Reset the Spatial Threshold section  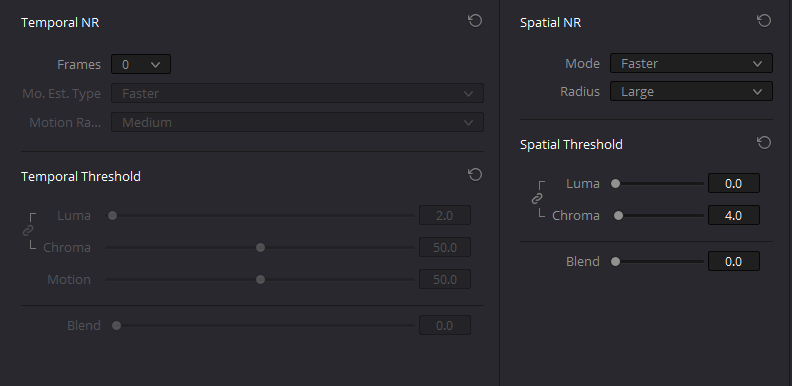point(764,143)
